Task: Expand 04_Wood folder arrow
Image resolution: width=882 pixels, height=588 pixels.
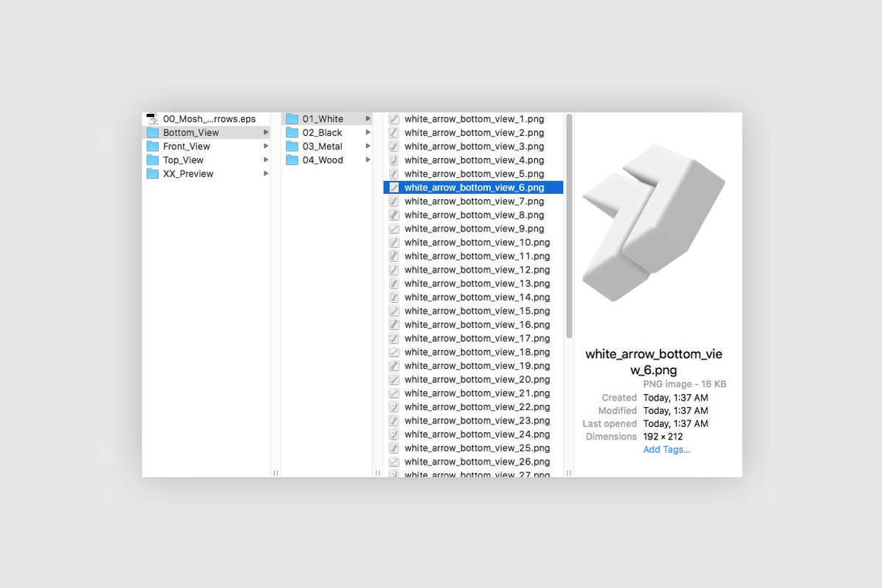Action: click(x=368, y=160)
